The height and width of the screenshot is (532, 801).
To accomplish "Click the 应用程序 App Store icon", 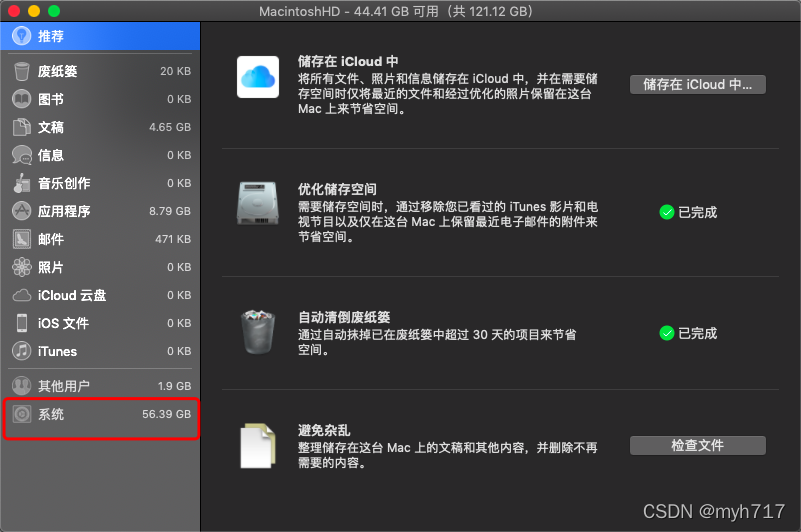I will point(21,211).
